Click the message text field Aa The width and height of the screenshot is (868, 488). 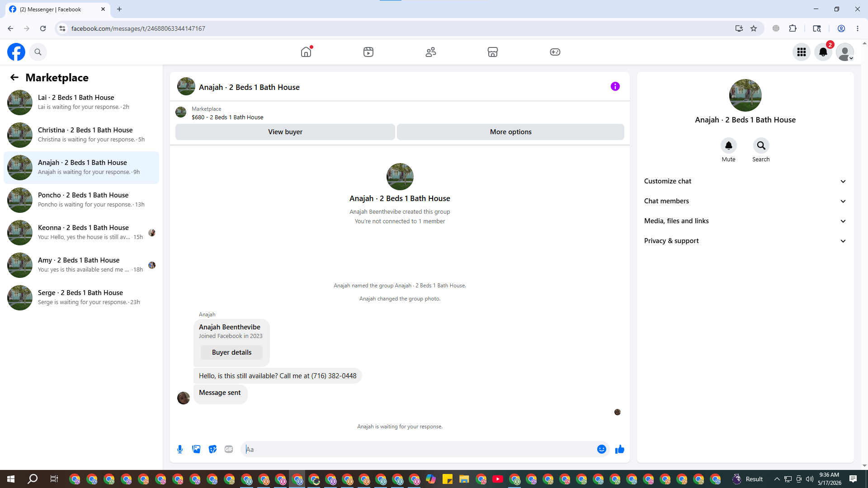[x=418, y=449]
